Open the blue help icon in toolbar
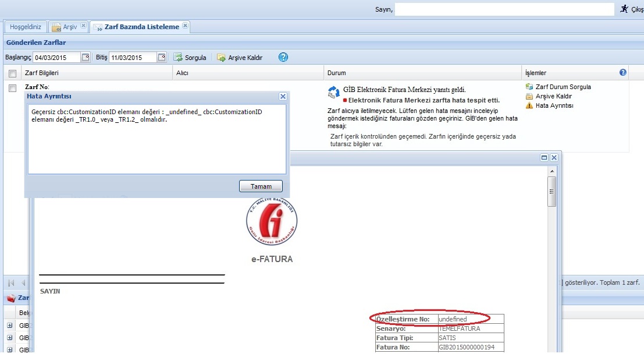The height and width of the screenshot is (357, 644). [283, 57]
